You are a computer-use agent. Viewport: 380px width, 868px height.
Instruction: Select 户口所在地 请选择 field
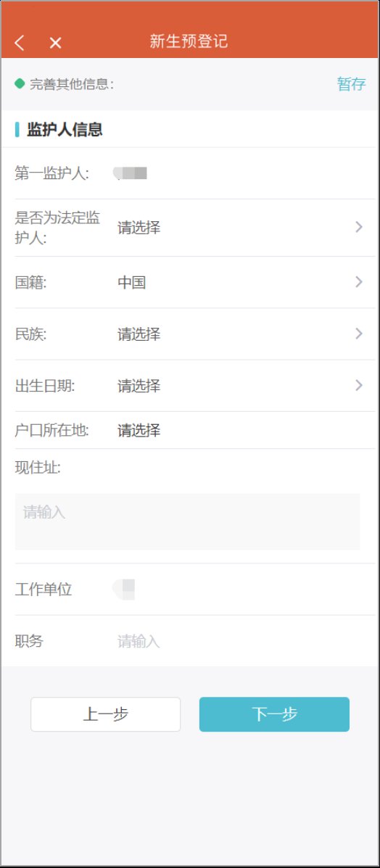[x=139, y=430]
